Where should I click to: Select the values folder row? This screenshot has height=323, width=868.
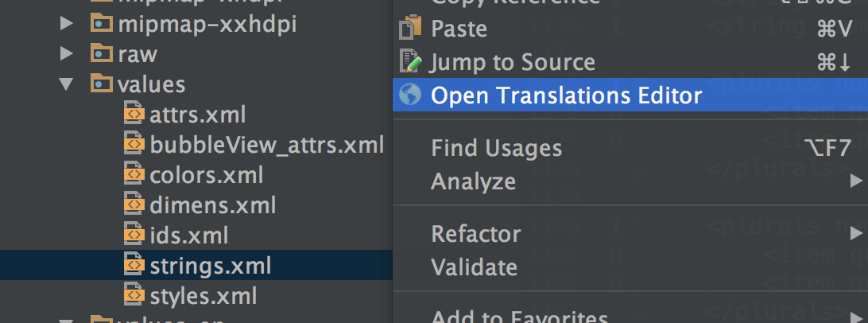196,84
